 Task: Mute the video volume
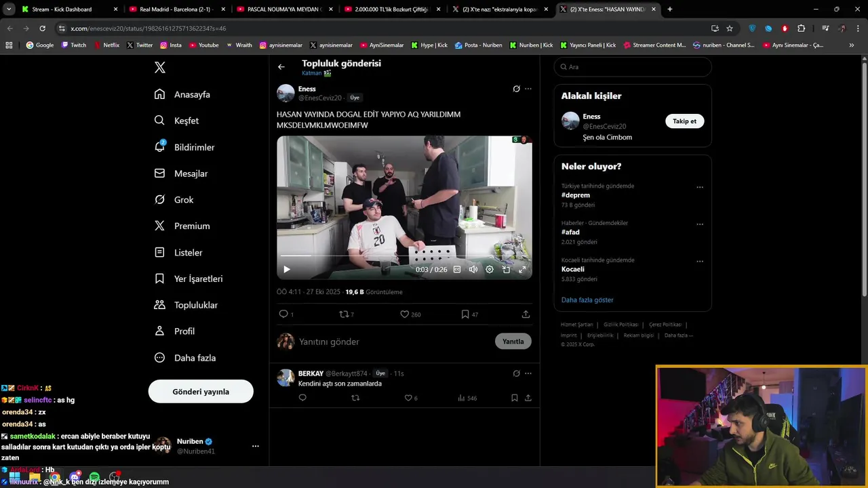coord(473,269)
